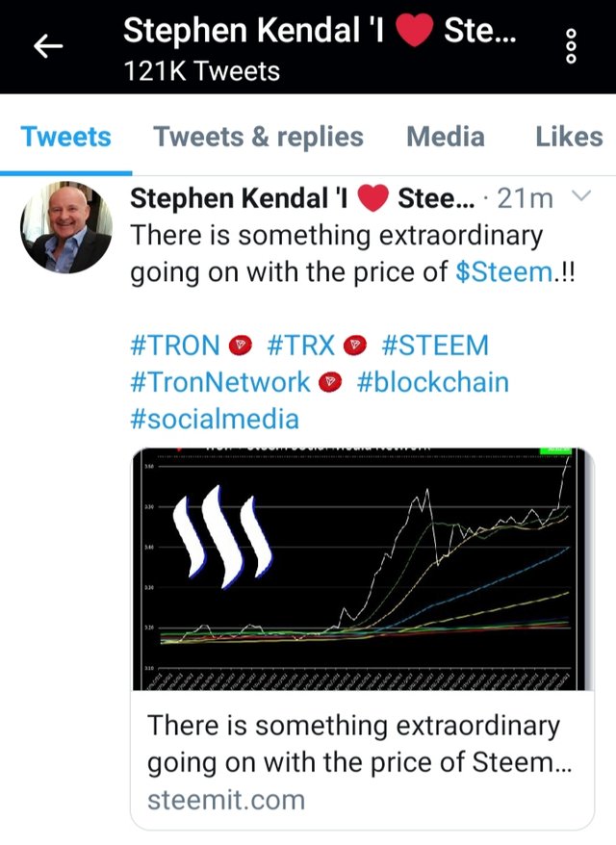Screen dimensions: 616x845
Task: Open the #TRON hashtag
Action: (175, 346)
